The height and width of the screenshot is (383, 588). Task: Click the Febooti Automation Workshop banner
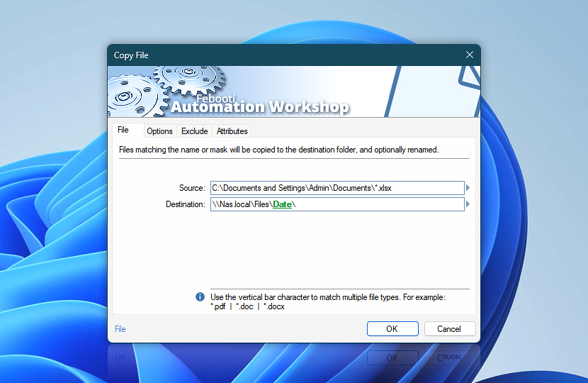[293, 91]
